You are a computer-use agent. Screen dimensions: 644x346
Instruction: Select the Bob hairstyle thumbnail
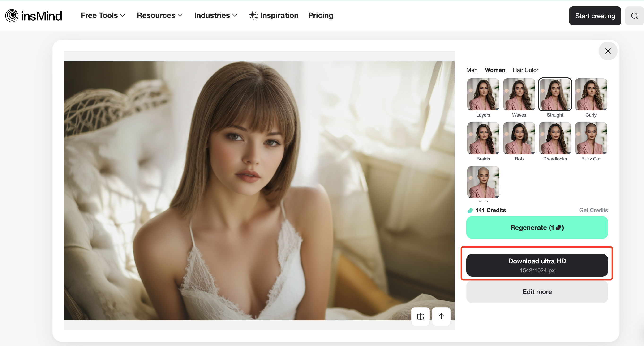519,138
